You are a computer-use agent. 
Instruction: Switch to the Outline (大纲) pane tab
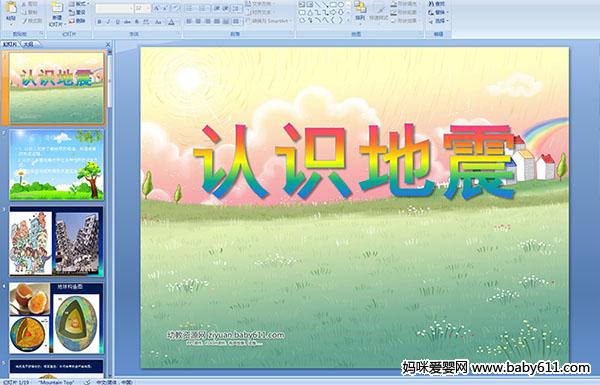29,44
